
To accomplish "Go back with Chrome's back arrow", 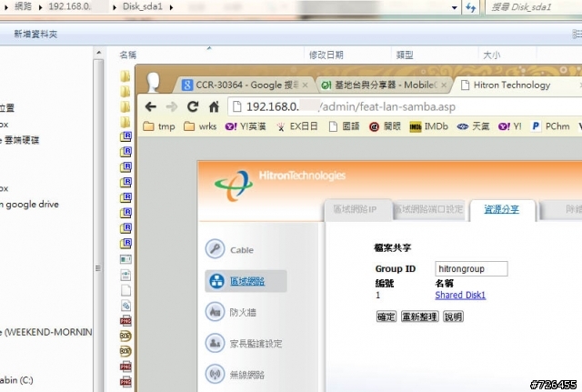I will point(151,107).
